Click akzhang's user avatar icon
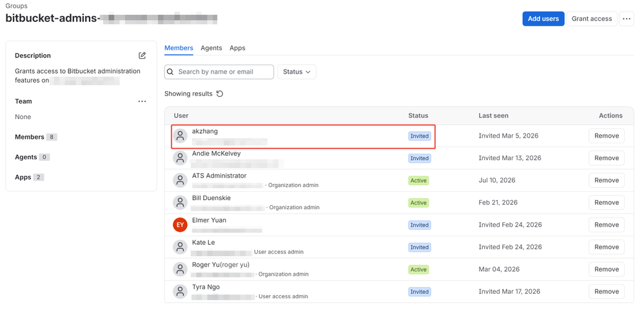Image resolution: width=644 pixels, height=317 pixels. click(180, 136)
